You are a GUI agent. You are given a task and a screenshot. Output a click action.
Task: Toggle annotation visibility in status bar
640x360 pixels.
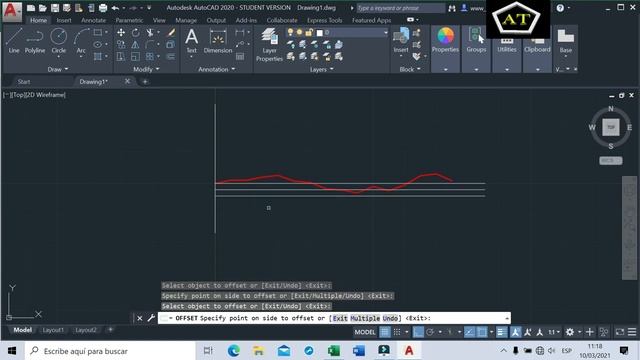[x=515, y=332]
